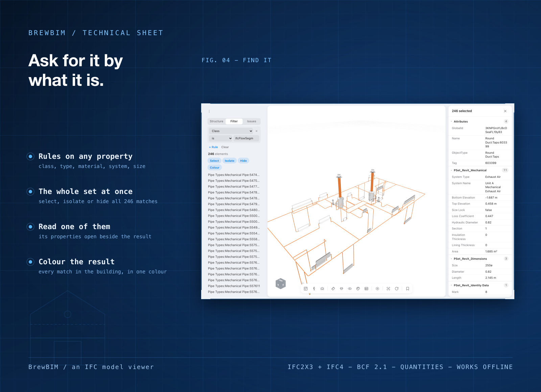Open the colour palette tool
This screenshot has width=541, height=392.
click(x=358, y=289)
